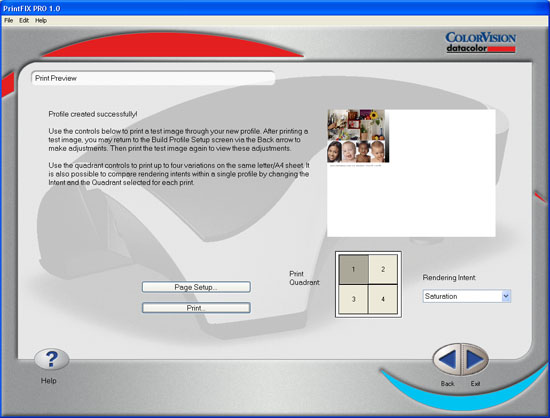Select print quadrant 2

[x=383, y=269]
